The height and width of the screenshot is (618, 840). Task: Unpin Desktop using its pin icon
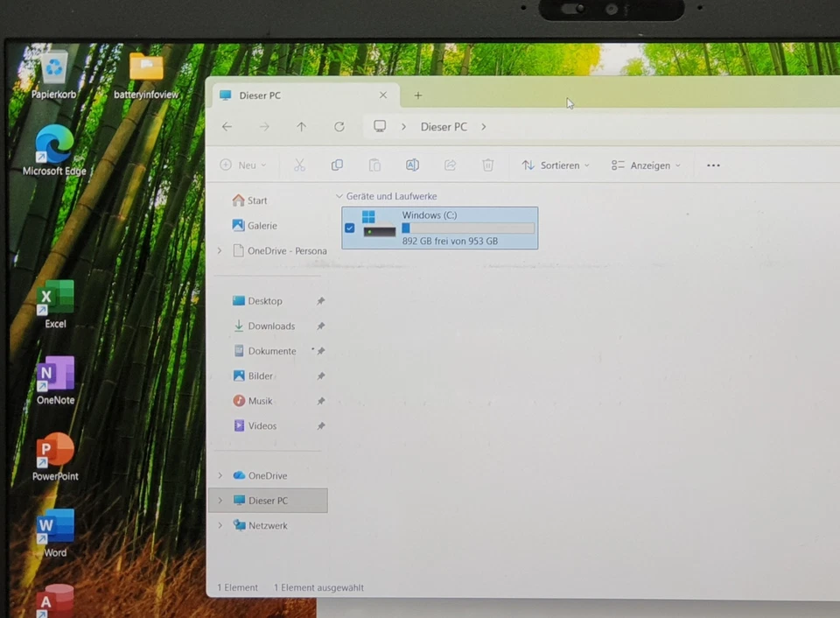(321, 301)
